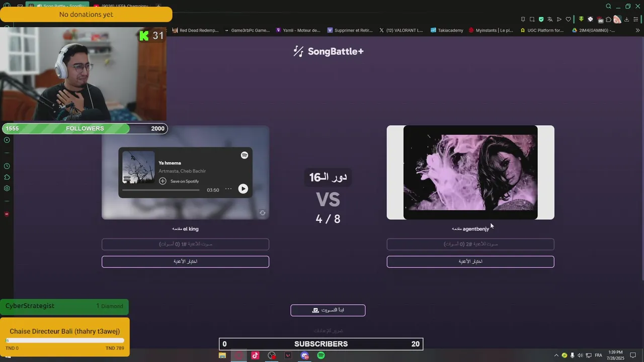The image size is (644, 362).
Task: Open browser downloads tray icon
Action: 627,20
